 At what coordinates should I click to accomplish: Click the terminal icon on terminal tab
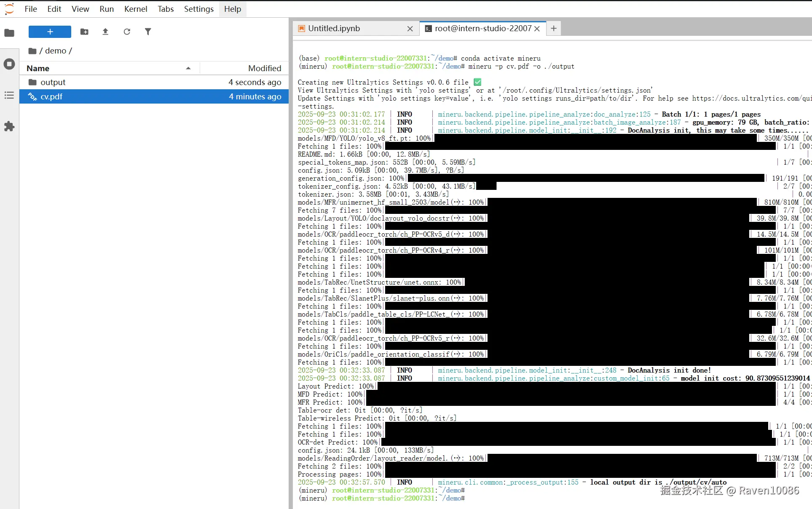(428, 29)
